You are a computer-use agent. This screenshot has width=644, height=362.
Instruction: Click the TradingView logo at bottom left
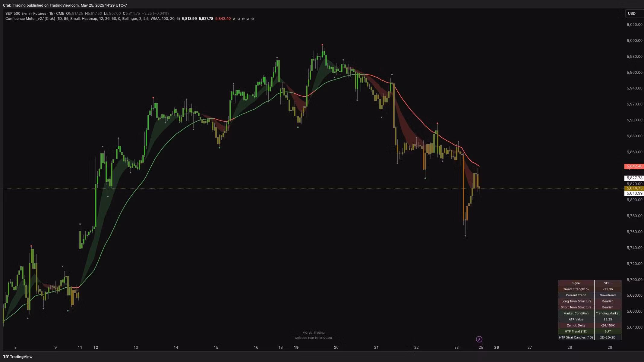[18, 357]
